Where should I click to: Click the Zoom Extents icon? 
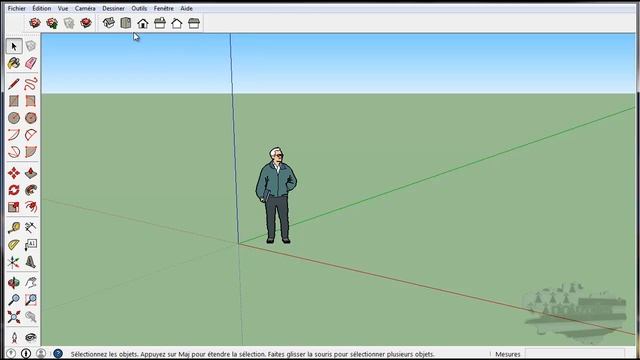tap(14, 317)
